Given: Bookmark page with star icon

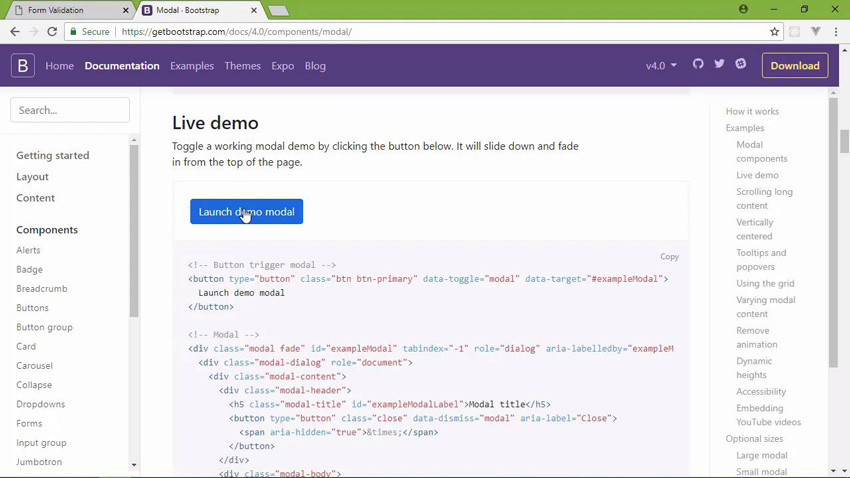Looking at the screenshot, I should [774, 31].
